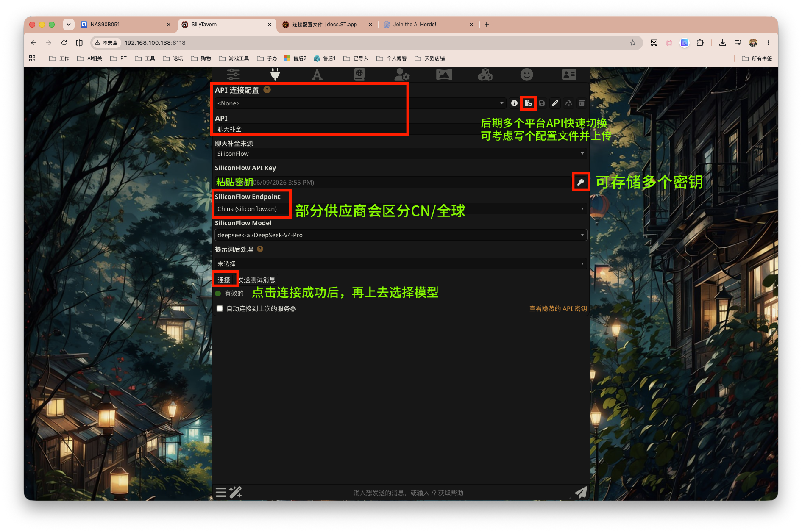The image size is (802, 532).
Task: Open the API type dropdown showing 聊天补全
Action: [401, 129]
